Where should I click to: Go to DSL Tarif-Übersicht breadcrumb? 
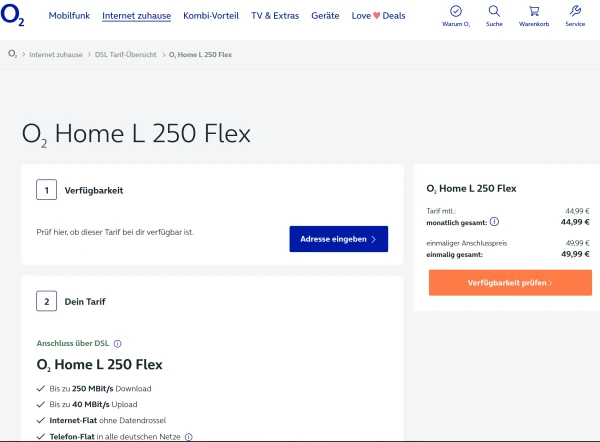point(126,55)
